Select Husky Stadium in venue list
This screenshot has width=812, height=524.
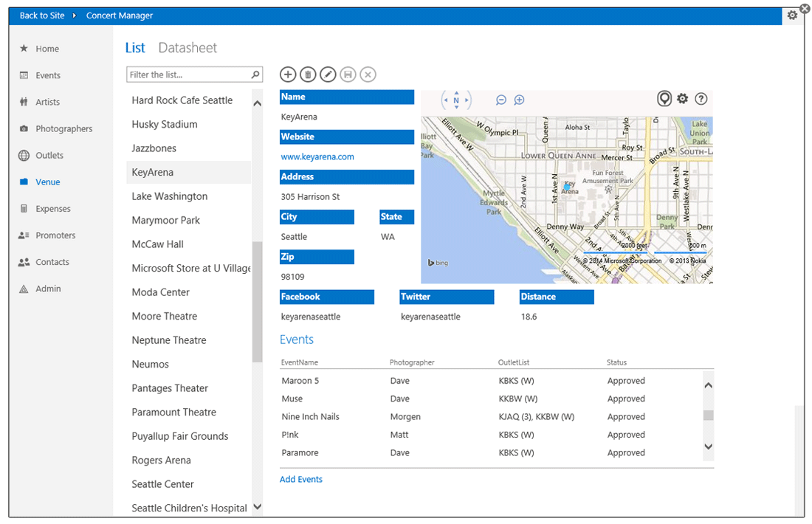(x=188, y=124)
